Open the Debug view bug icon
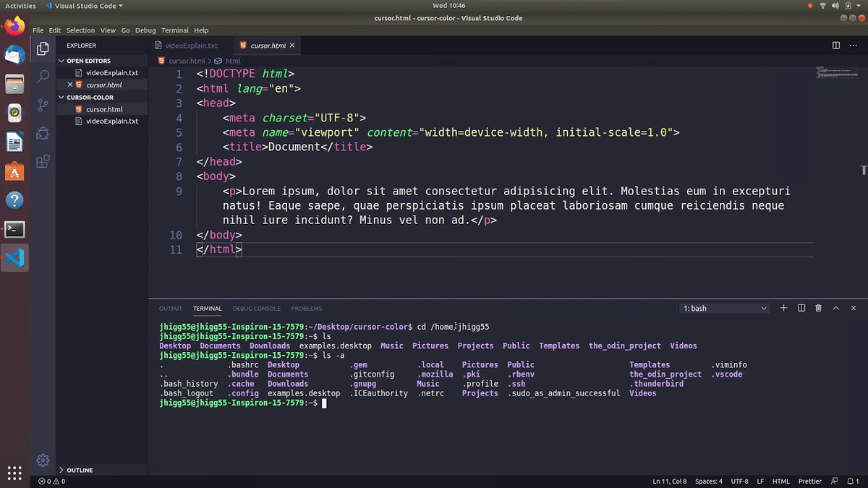 point(43,133)
